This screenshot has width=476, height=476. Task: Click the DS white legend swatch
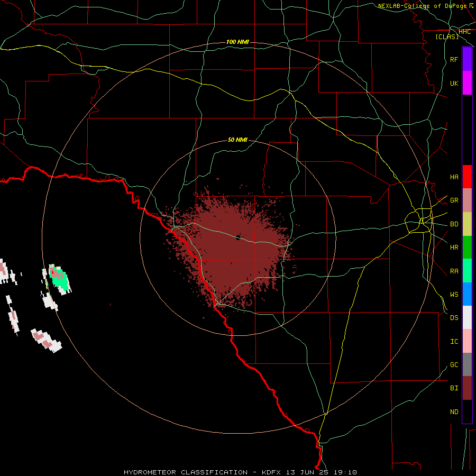(x=467, y=317)
